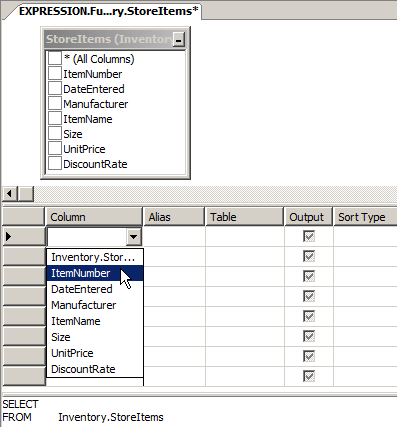397x427 pixels.
Task: Click the diagram pane left scroll arrow
Action: pos(9,194)
